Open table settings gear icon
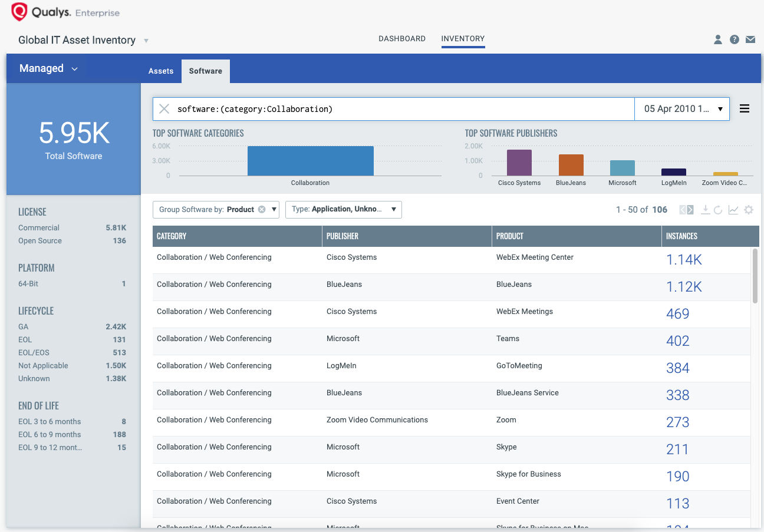 click(749, 210)
